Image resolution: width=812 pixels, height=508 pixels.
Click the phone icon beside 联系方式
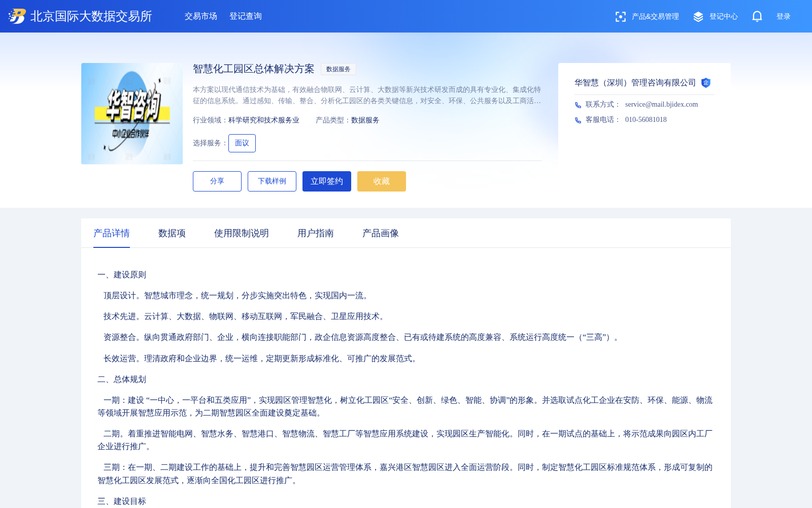(578, 105)
